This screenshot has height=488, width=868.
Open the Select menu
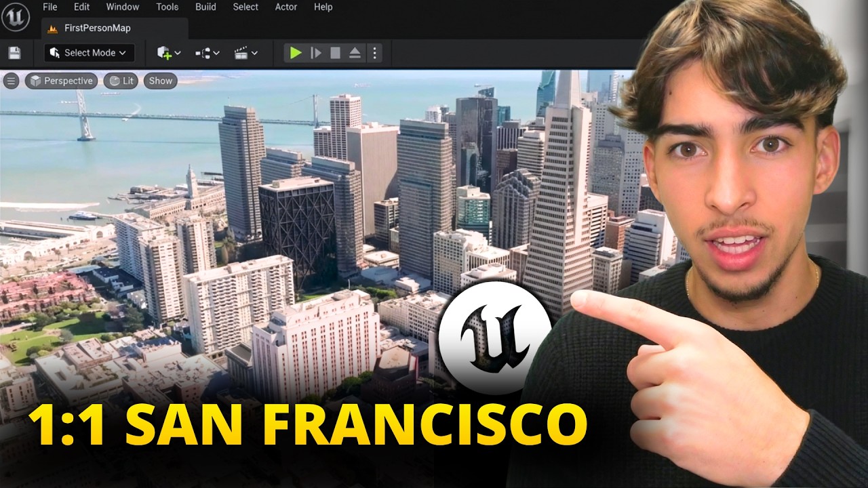245,7
